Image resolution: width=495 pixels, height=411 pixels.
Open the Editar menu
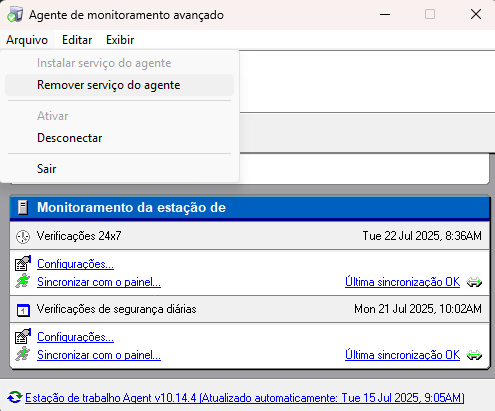[x=77, y=40]
